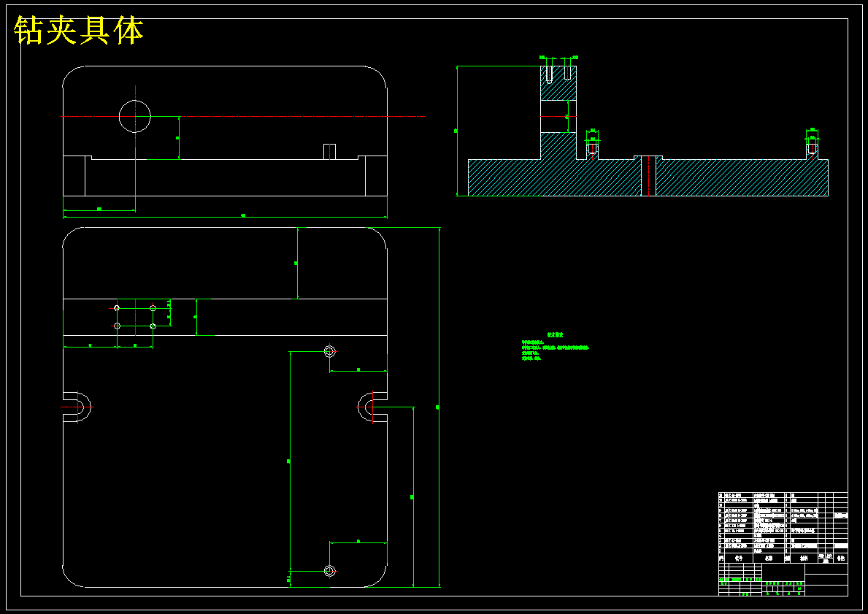This screenshot has height=614, width=868.
Task: Select the upper counterbored hole in plan view
Action: [x=330, y=351]
